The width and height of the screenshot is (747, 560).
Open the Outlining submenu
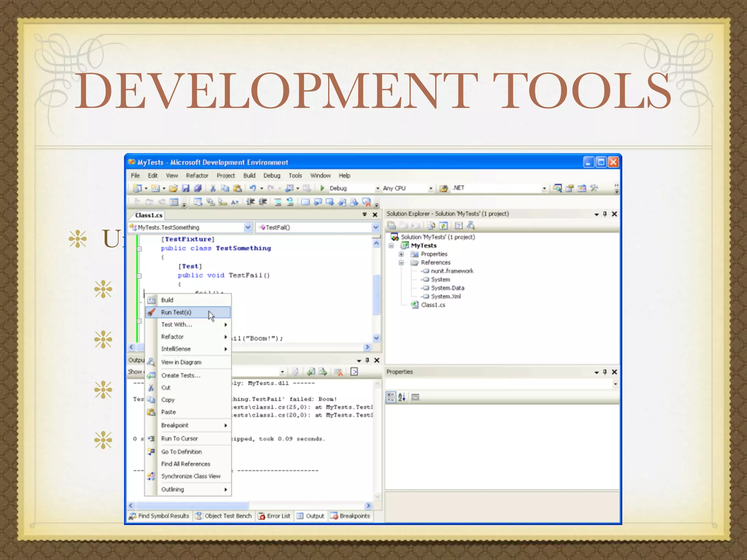click(188, 489)
